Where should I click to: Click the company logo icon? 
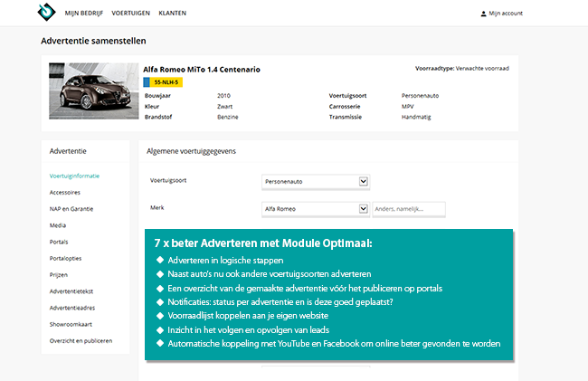[x=46, y=12]
